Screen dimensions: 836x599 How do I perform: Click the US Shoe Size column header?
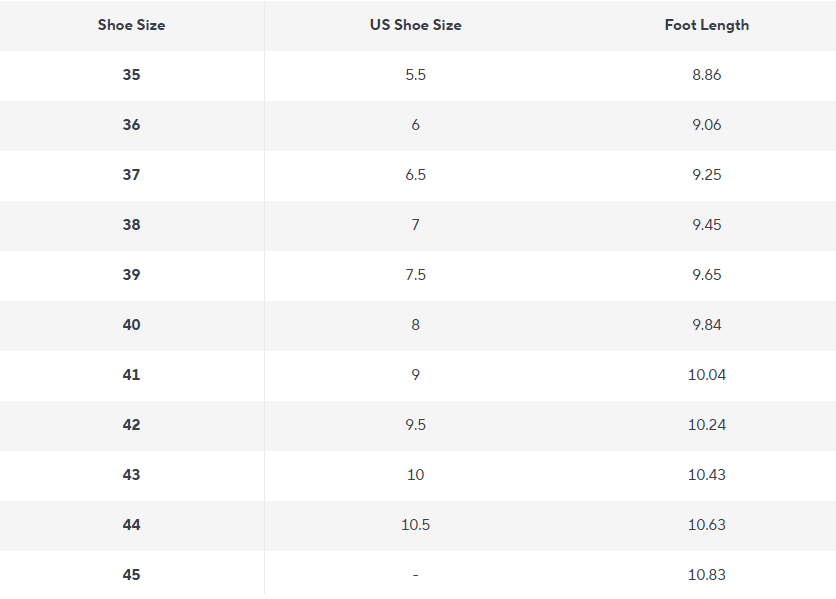[x=415, y=25]
